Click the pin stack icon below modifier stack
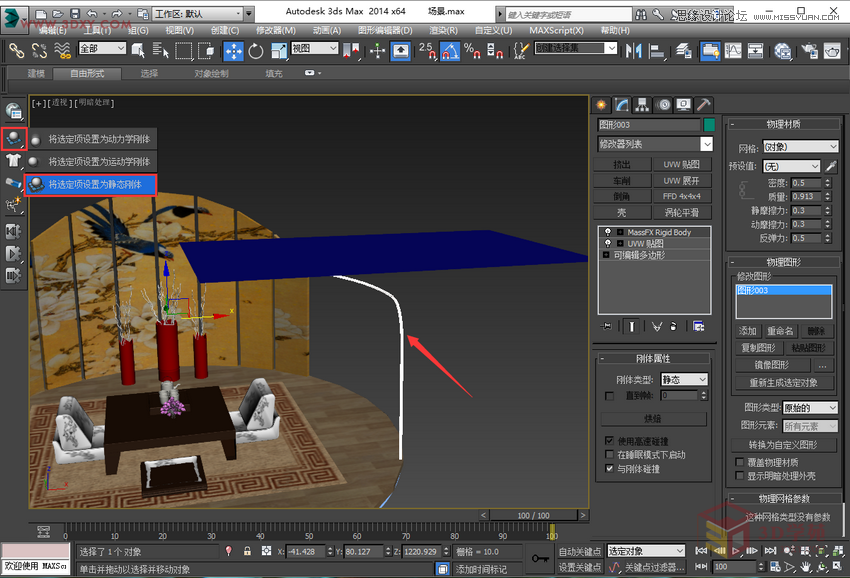Viewport: 850px width, 578px height. coord(607,326)
